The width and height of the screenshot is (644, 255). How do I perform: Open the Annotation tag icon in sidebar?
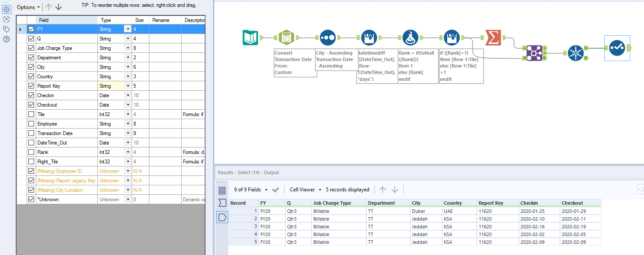coord(6,29)
